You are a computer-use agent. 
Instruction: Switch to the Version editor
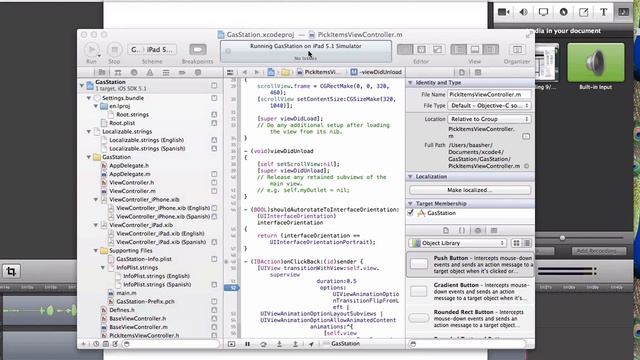click(x=437, y=49)
